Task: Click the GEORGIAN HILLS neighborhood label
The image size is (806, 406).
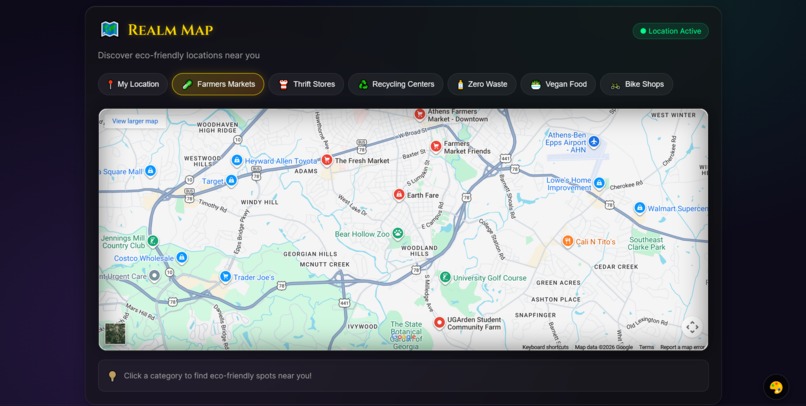Action: [x=310, y=254]
